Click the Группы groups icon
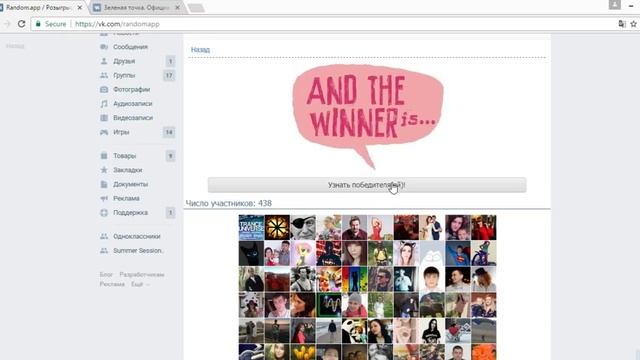This screenshot has height=360, width=640. [104, 76]
